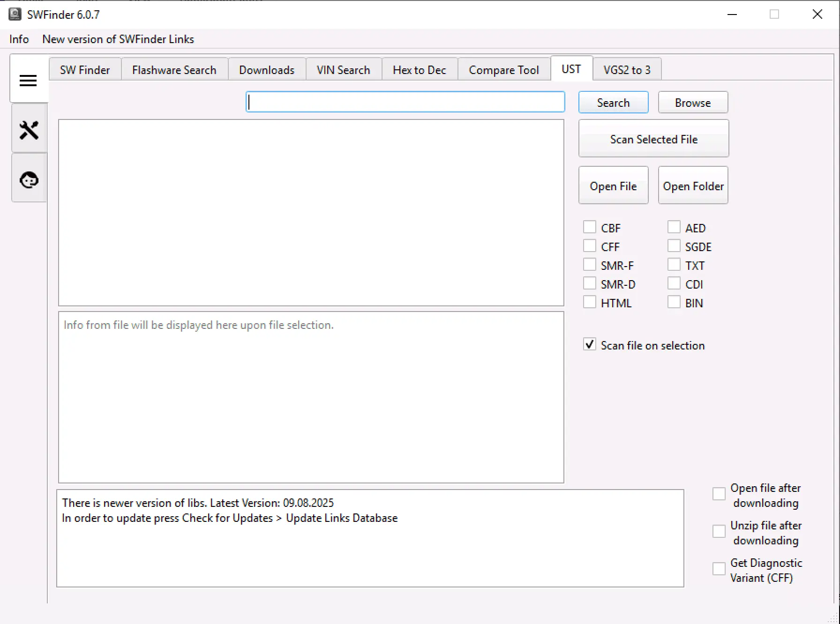Select the VIN Search tab
This screenshot has width=840, height=624.
344,70
